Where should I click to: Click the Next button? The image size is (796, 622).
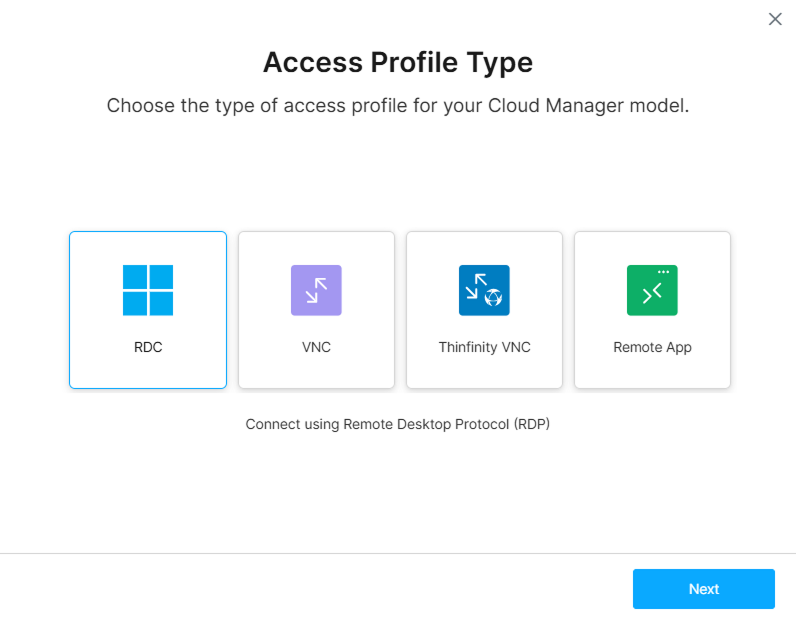(704, 588)
